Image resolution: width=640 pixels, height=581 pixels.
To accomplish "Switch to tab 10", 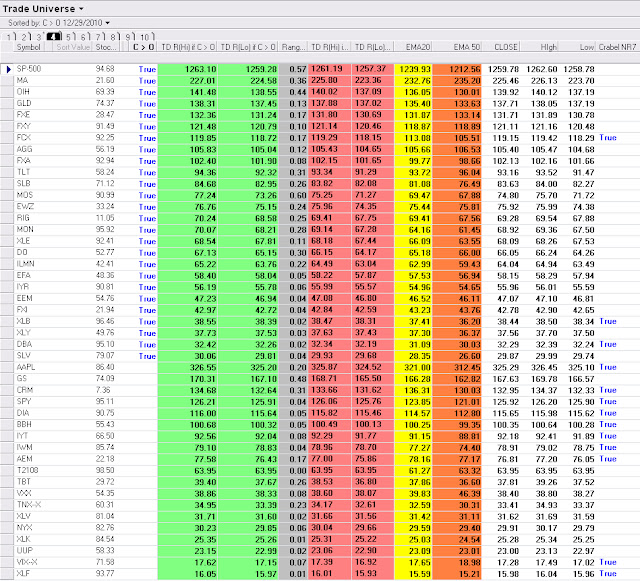I will click(x=145, y=37).
